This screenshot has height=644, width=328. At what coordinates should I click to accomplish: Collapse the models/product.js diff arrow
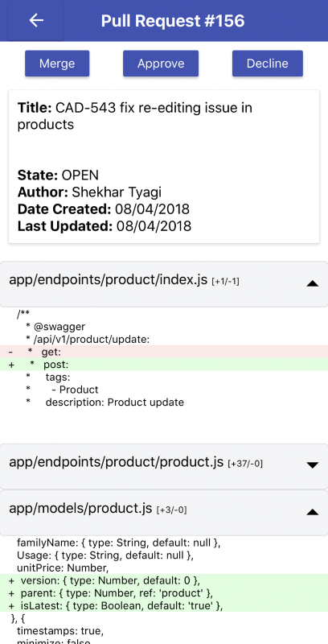pyautogui.click(x=313, y=512)
